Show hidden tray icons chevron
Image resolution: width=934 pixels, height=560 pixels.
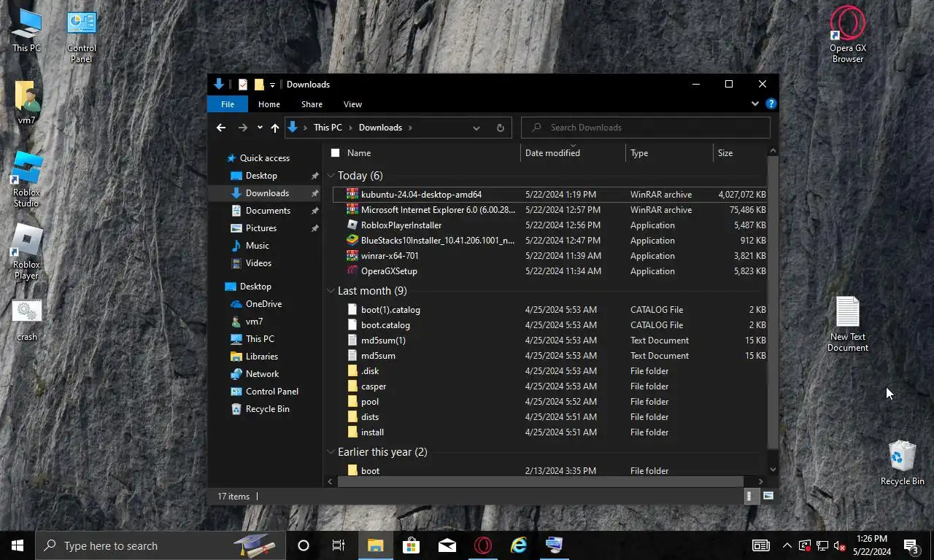point(787,545)
